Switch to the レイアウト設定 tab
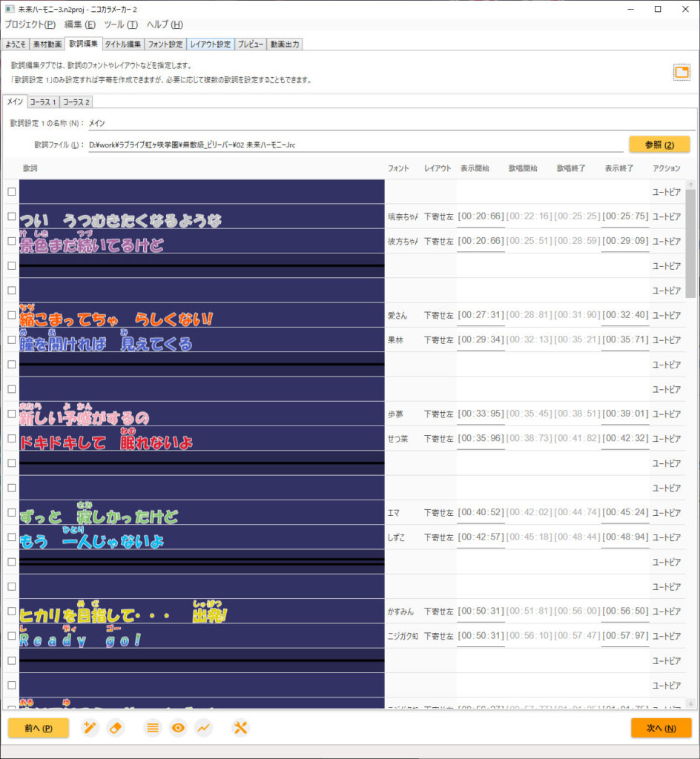The width and height of the screenshot is (700, 759). [211, 44]
